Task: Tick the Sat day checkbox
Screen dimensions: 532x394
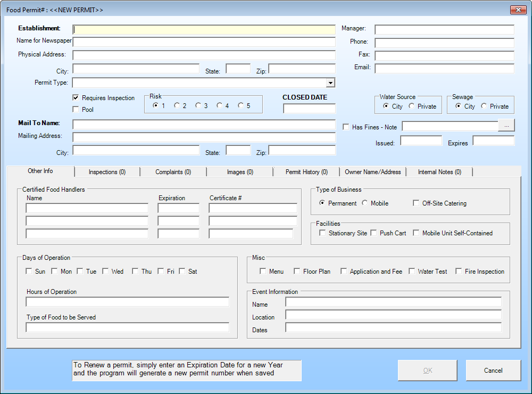Action: click(x=182, y=271)
